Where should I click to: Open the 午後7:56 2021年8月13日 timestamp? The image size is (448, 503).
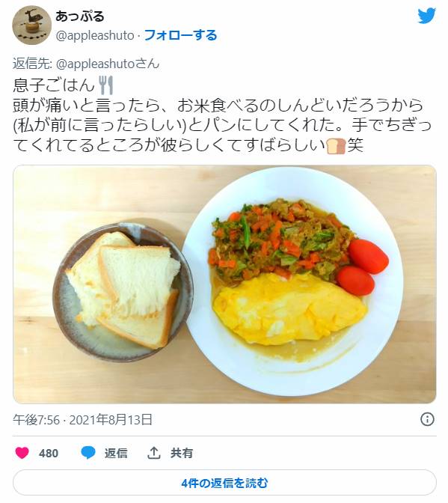coord(82,420)
